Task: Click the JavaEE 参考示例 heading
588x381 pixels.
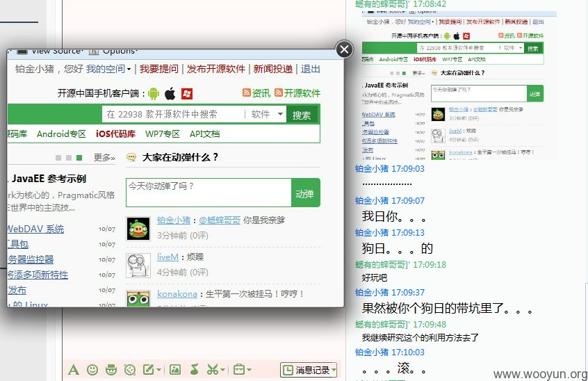Action: point(49,179)
